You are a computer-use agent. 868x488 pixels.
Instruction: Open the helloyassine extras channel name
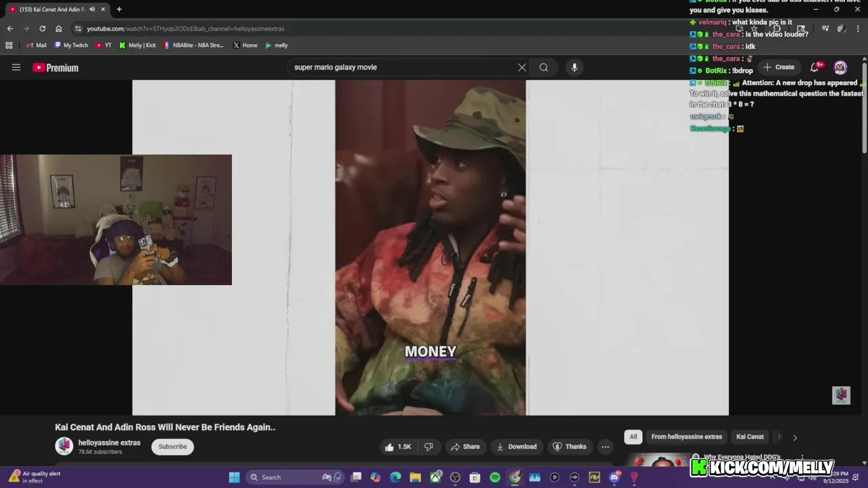tap(109, 443)
